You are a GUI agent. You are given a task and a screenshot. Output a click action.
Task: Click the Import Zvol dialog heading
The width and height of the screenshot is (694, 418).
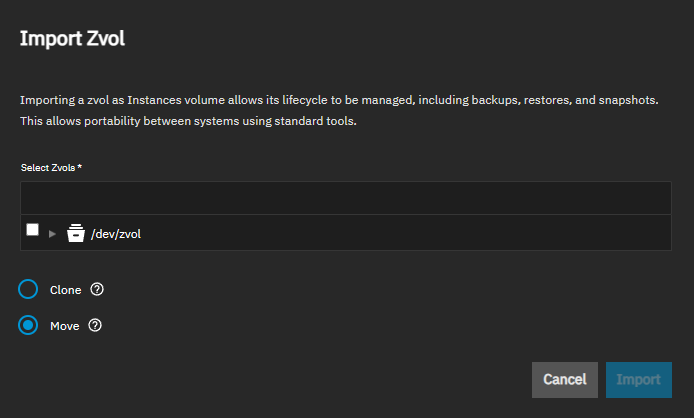[x=72, y=40]
